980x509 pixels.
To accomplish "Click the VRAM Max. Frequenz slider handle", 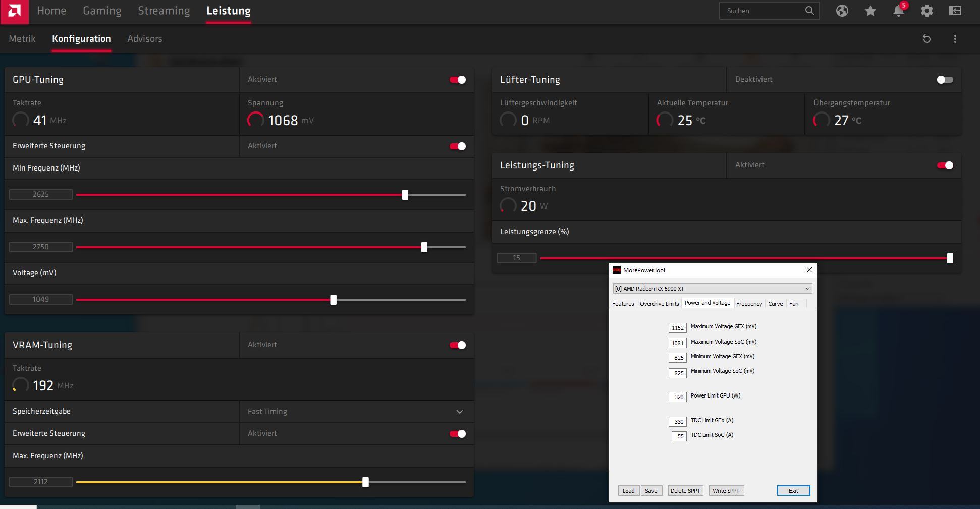I will pos(365,482).
